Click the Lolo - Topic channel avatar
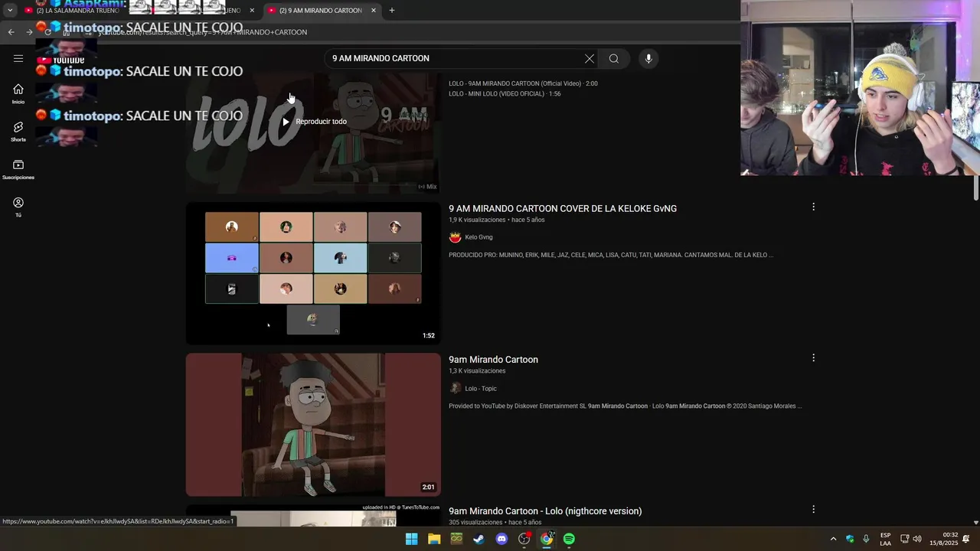Viewport: 980px width, 551px height. [x=455, y=388]
